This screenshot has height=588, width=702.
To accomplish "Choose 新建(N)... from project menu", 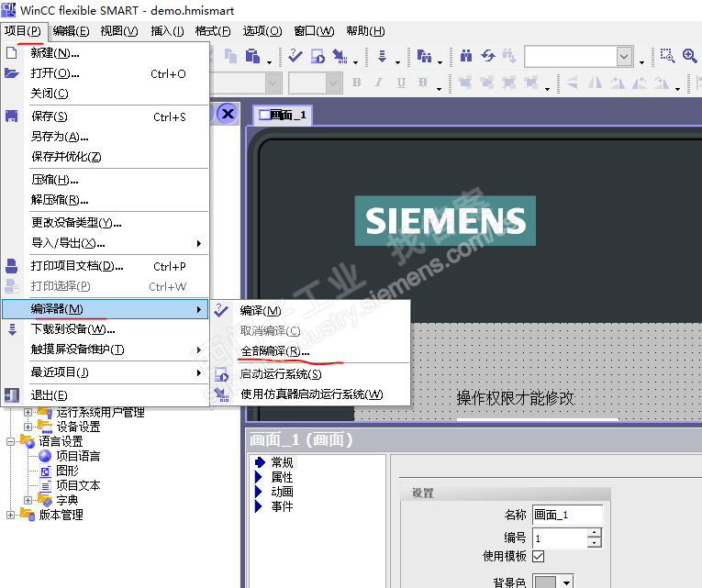I will [106, 53].
